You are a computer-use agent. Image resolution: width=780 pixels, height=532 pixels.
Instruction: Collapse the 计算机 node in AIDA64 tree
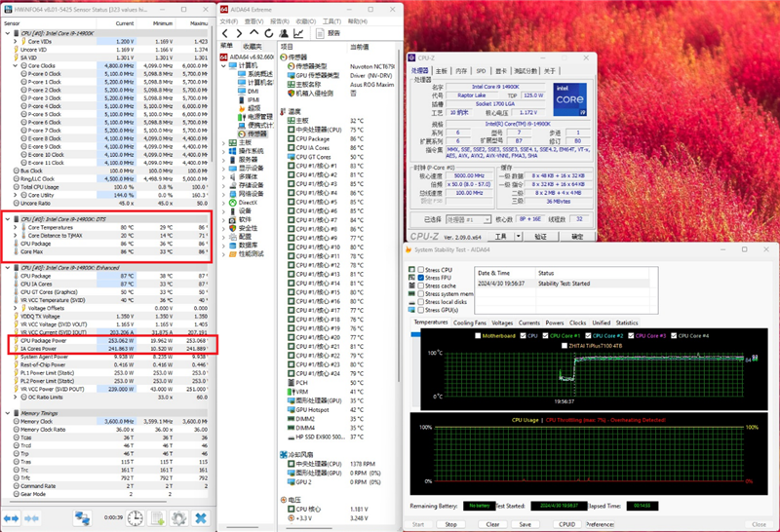pos(223,65)
